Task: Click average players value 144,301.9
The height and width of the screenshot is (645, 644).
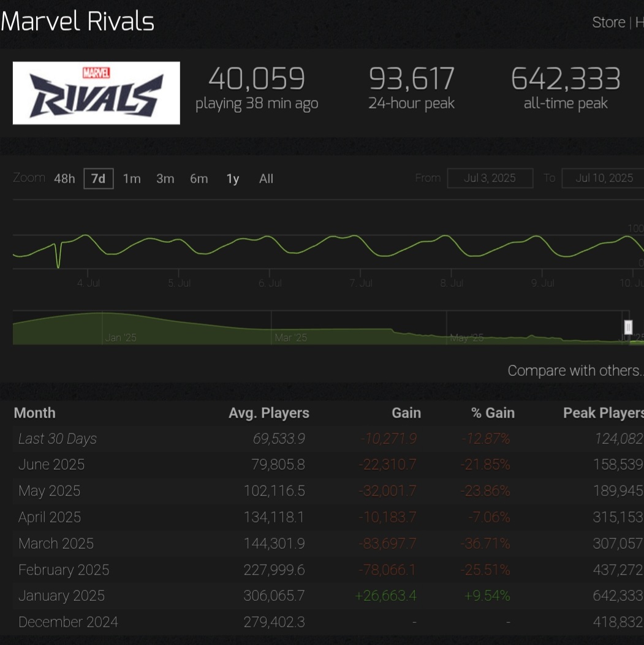Action: 274,543
